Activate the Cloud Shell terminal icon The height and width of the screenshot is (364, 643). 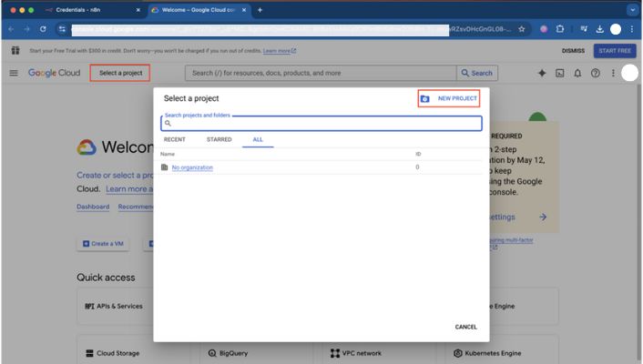560,73
